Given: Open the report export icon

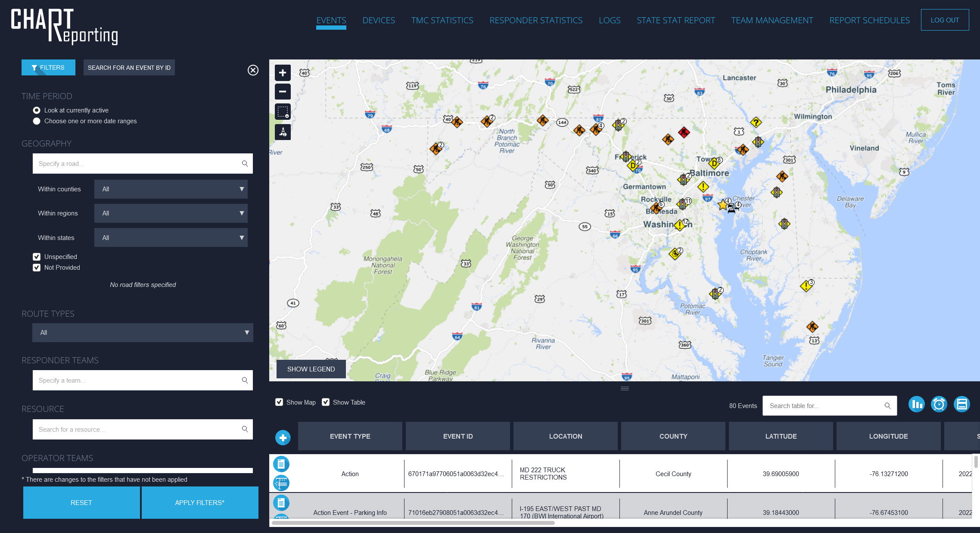Looking at the screenshot, I should (961, 404).
